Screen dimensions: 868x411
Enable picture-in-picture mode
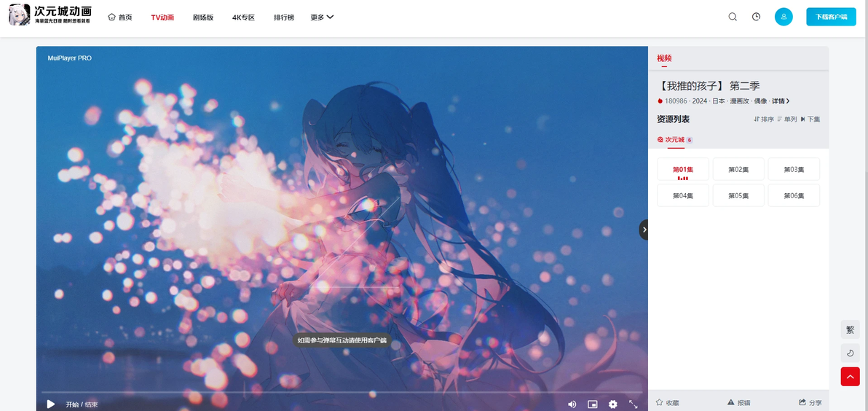(592, 404)
